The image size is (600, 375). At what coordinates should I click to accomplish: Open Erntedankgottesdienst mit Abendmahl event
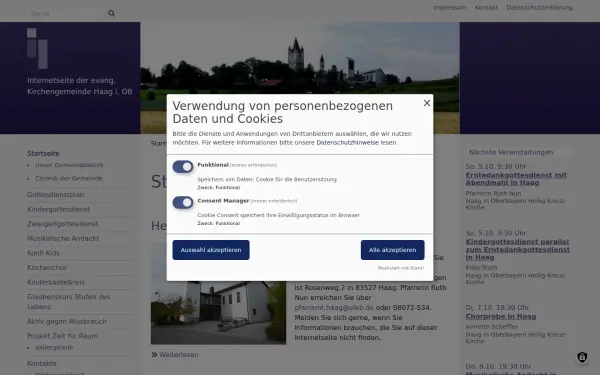[516, 179]
